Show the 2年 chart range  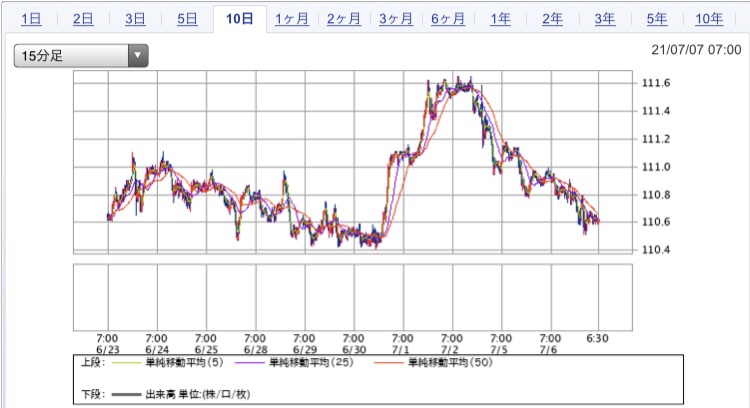[552, 19]
